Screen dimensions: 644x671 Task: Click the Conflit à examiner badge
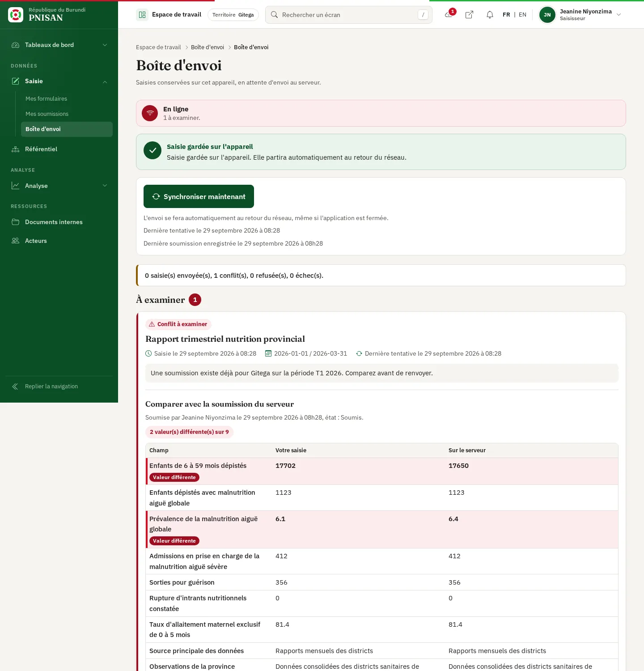pyautogui.click(x=178, y=324)
